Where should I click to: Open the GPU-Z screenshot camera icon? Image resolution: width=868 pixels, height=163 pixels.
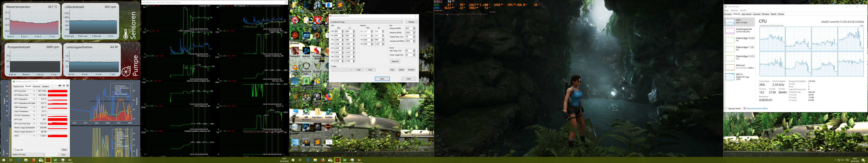click(x=60, y=86)
